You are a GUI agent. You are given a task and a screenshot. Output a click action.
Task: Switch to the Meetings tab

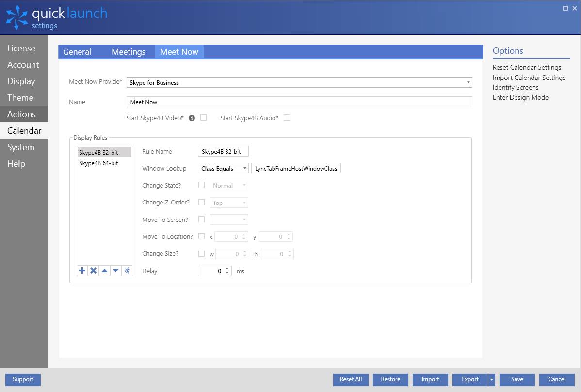[129, 52]
